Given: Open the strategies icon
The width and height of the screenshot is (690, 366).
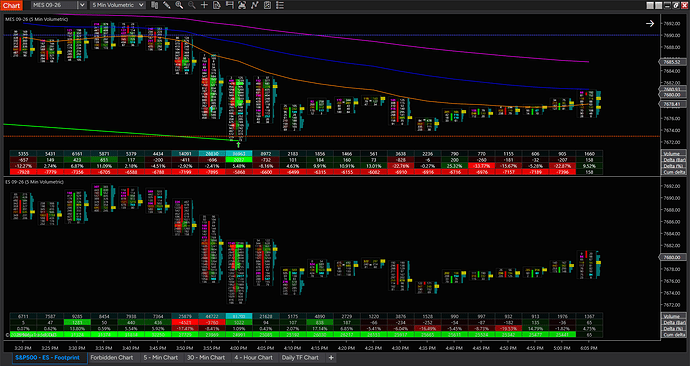Looking at the screenshot, I should [267, 5].
